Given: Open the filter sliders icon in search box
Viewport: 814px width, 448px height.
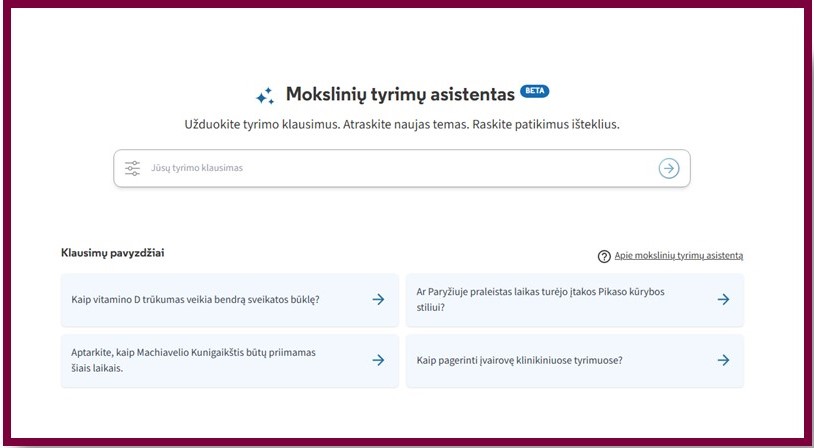Looking at the screenshot, I should tap(133, 168).
